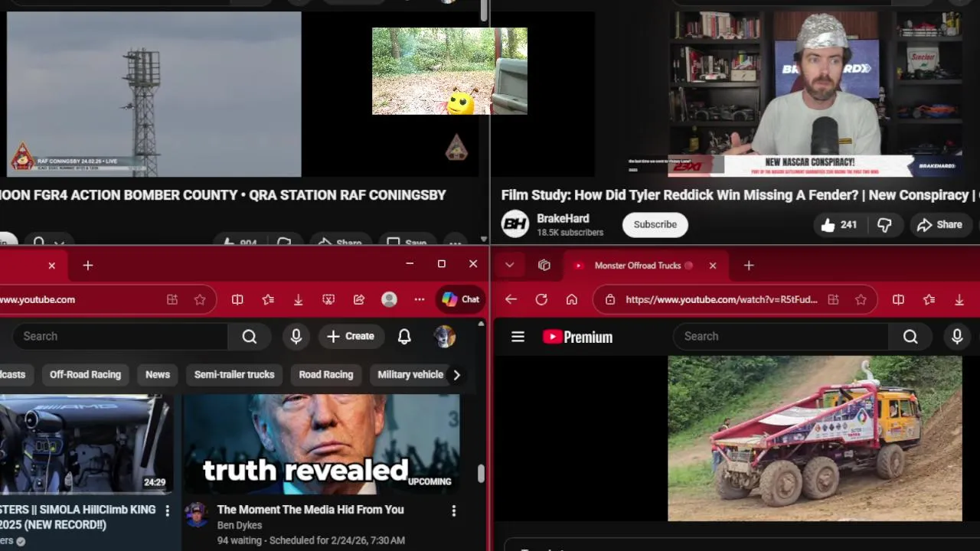Go back in the Monster Offroad window
The image size is (980, 551).
[x=511, y=300]
